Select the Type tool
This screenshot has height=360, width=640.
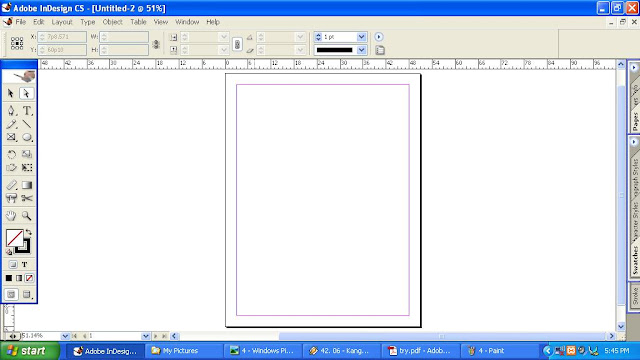pyautogui.click(x=27, y=111)
